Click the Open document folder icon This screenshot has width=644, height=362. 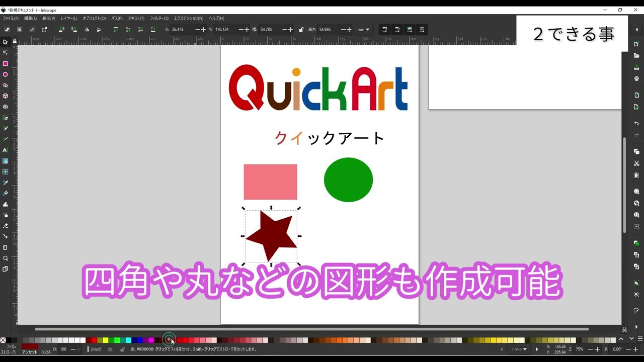(636, 55)
